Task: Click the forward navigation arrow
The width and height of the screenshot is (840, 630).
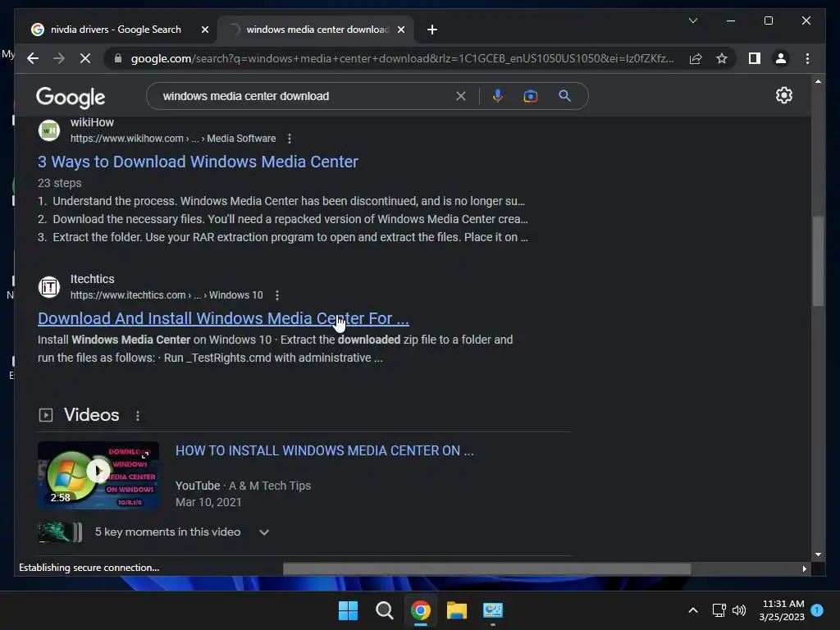Action: [59, 58]
